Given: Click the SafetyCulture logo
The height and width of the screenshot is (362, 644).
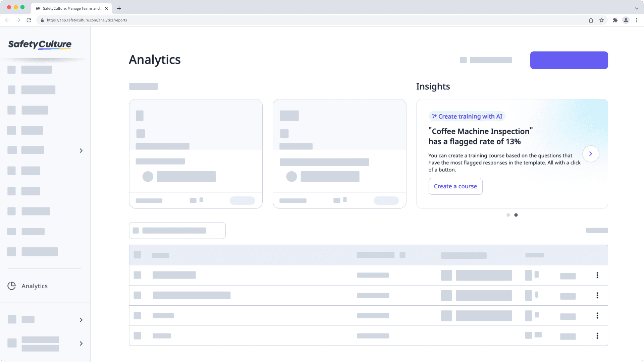Looking at the screenshot, I should pos(39,45).
